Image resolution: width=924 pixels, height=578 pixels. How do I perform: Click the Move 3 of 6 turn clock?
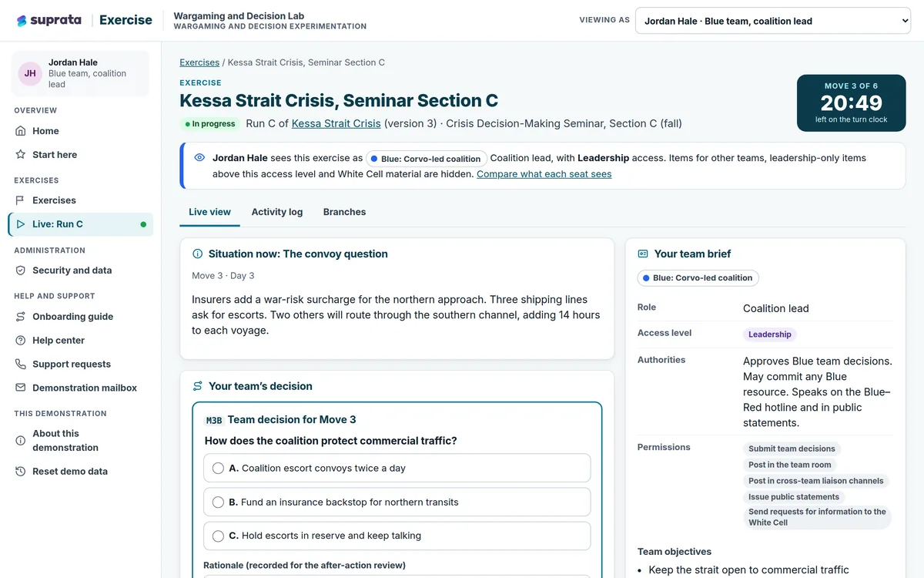pyautogui.click(x=852, y=103)
